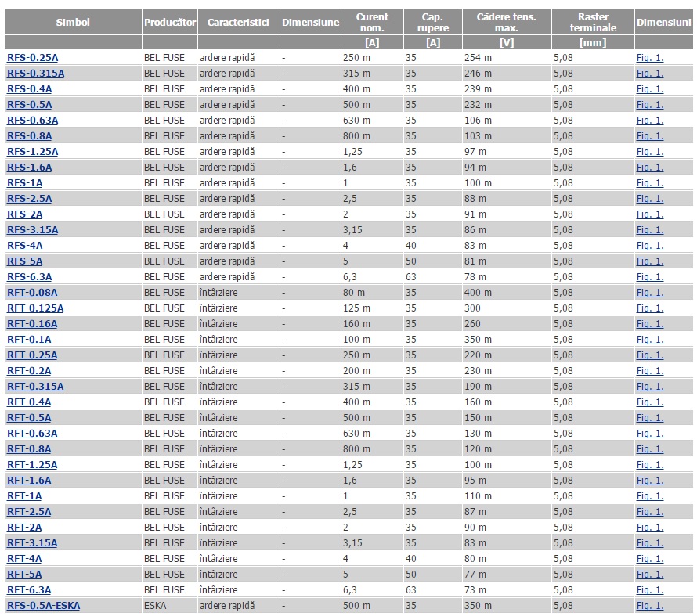Open the RFT-0.2A link

coord(29,371)
